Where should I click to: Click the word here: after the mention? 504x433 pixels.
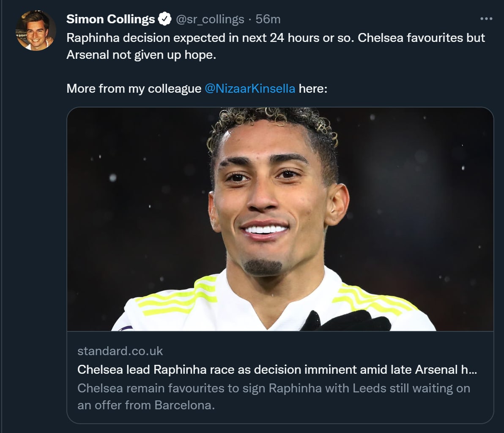point(313,88)
